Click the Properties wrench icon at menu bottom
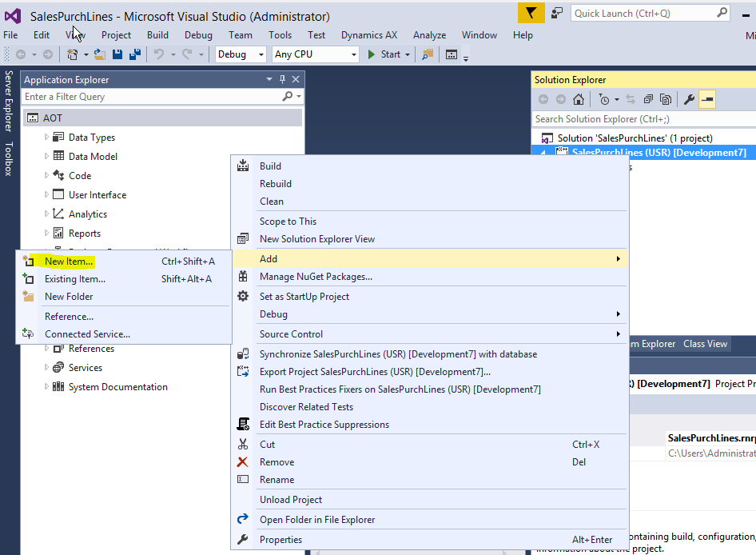This screenshot has height=555, width=756. click(x=243, y=539)
